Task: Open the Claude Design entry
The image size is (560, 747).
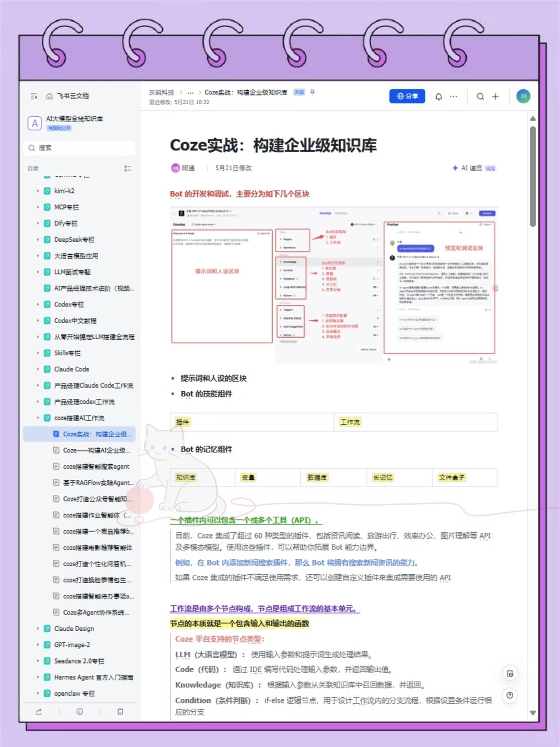Action: [74, 629]
